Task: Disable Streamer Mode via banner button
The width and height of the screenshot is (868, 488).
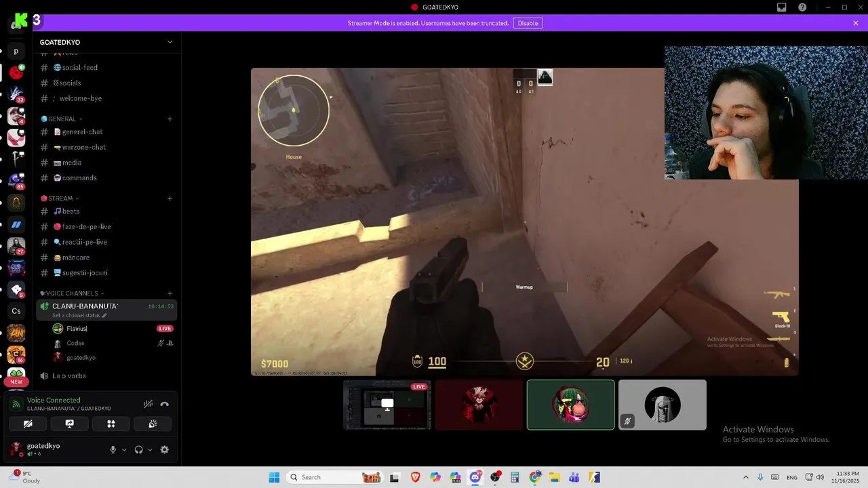Action: click(528, 23)
